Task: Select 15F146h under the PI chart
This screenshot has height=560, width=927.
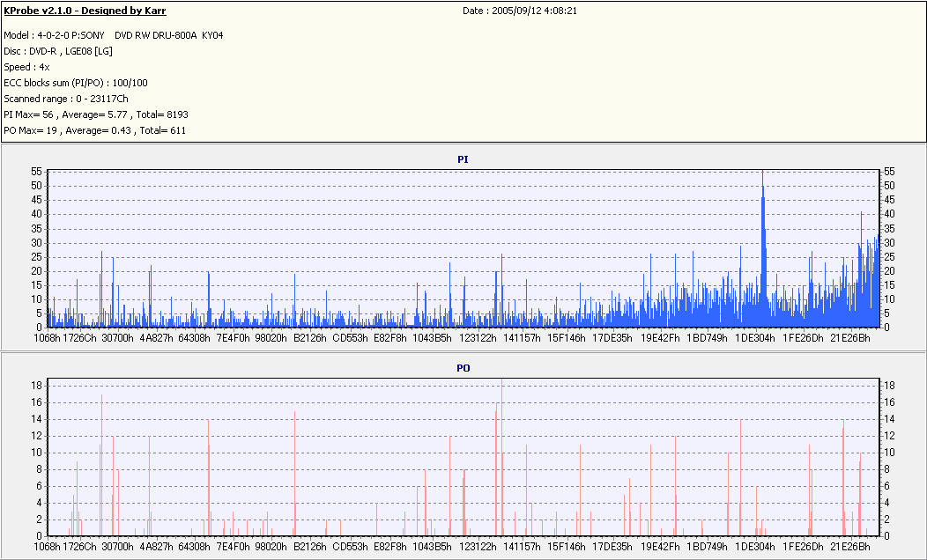Action: point(567,338)
